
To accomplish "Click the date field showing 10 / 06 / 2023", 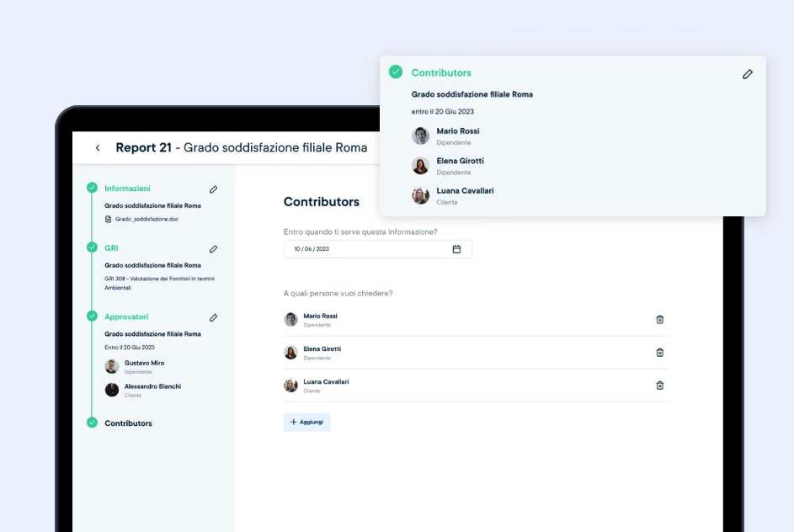I will pyautogui.click(x=377, y=249).
